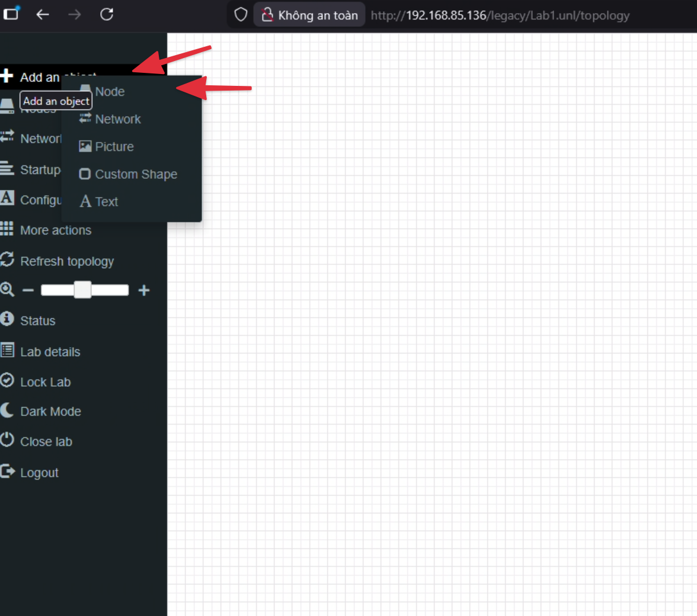The image size is (697, 616).
Task: Open the Status info icon
Action: [7, 319]
